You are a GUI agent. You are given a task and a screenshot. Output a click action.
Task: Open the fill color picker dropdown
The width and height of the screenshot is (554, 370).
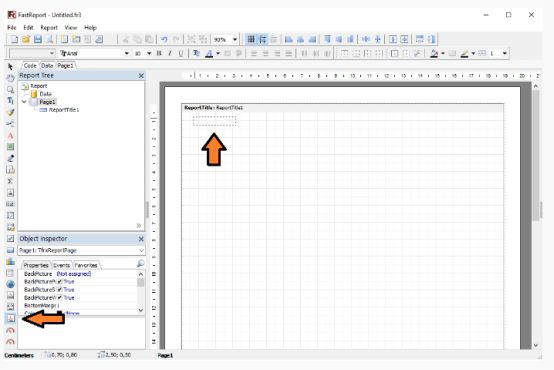[x=443, y=53]
